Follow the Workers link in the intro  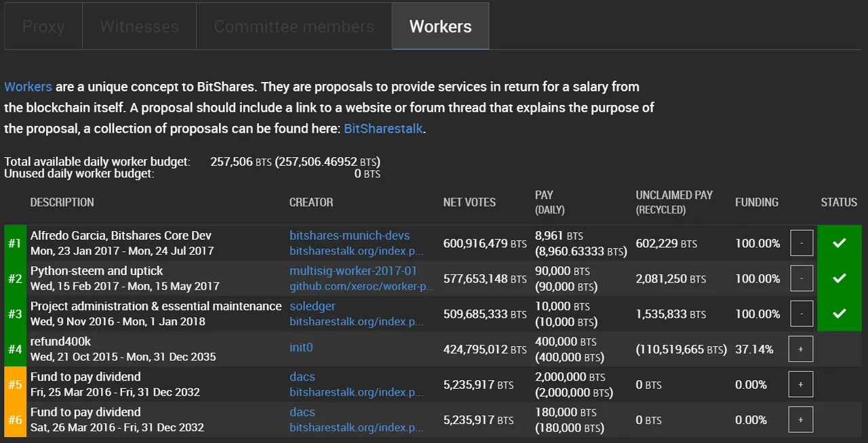click(28, 87)
